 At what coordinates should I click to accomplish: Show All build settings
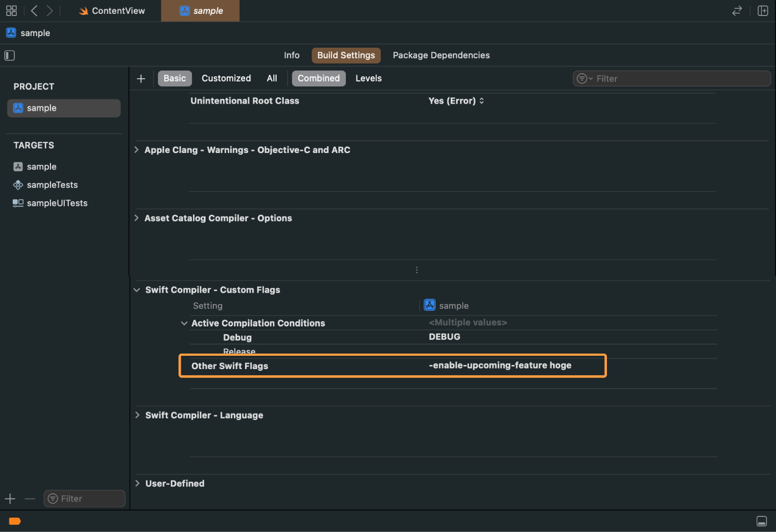272,78
